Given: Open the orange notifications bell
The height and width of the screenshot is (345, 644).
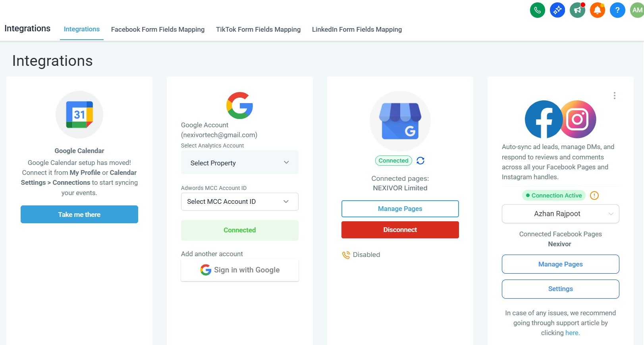Looking at the screenshot, I should [x=598, y=10].
